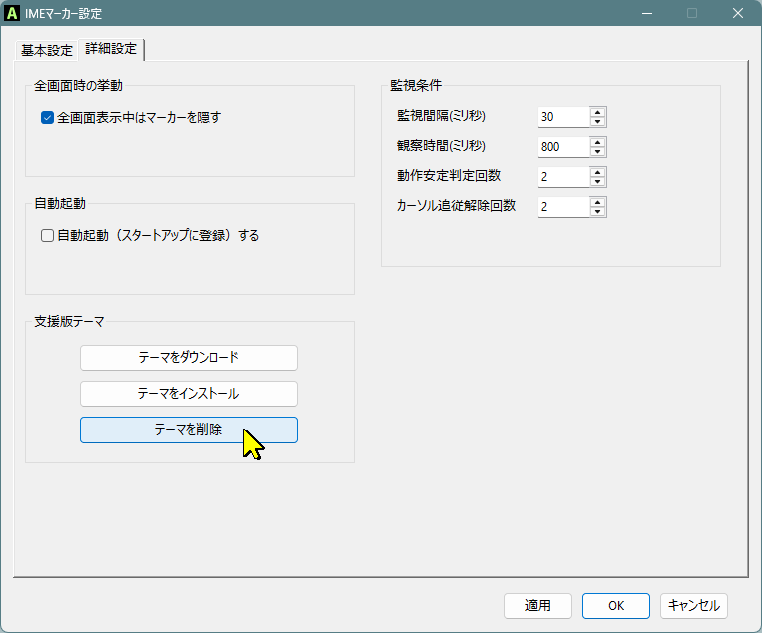762x633 pixels.
Task: Increase 監視間隔(ミリ秒) with up arrow
Action: (597, 112)
